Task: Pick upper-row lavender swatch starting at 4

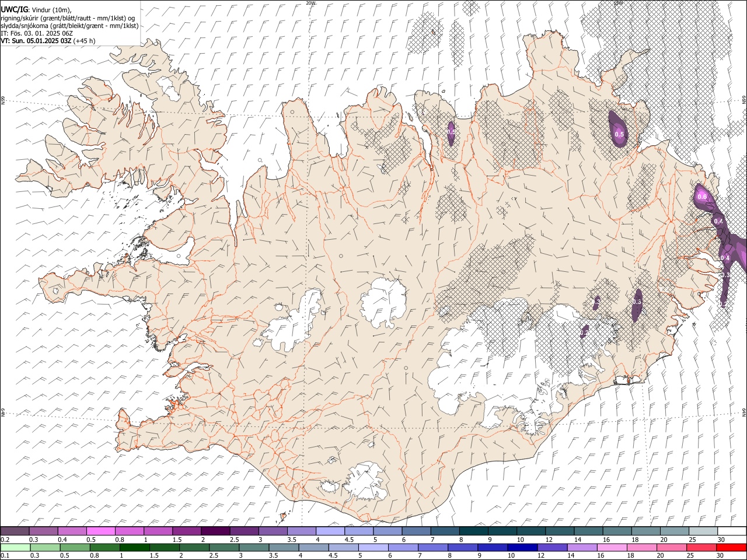Action: (330, 531)
